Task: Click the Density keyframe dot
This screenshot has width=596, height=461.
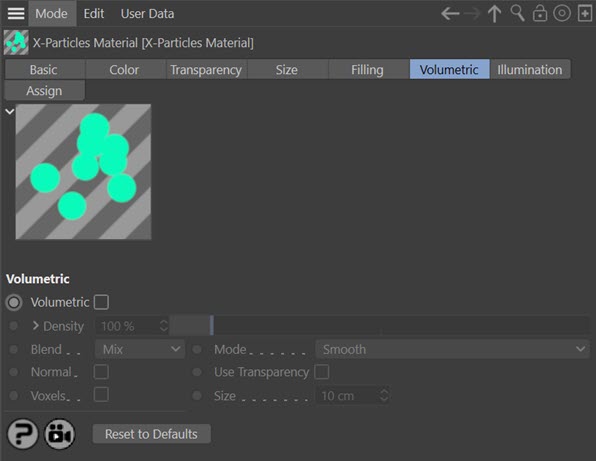Action: click(14, 326)
